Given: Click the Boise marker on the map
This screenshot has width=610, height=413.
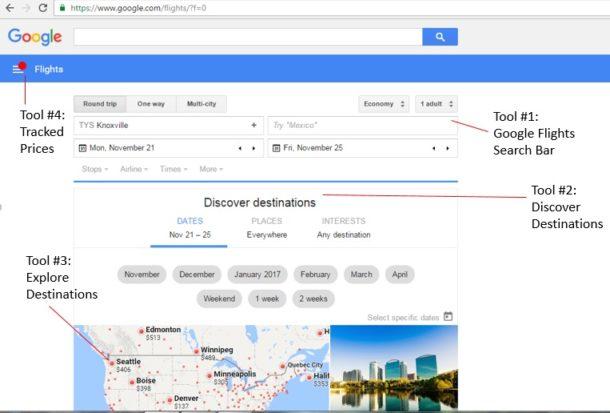Looking at the screenshot, I should (x=132, y=382).
